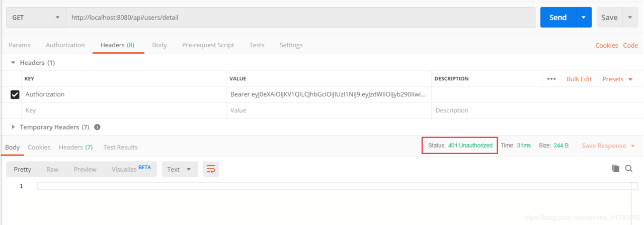Search response using the magnifier icon
This screenshot has height=225, width=644.
(628, 169)
